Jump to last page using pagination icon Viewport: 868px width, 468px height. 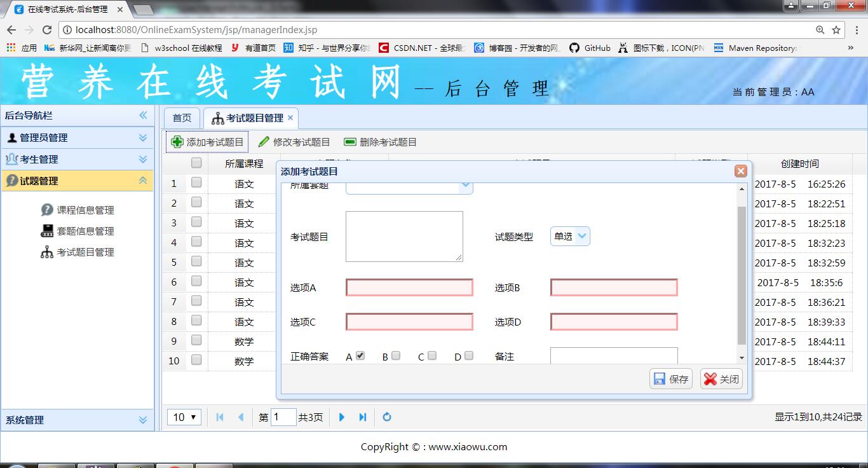point(363,417)
